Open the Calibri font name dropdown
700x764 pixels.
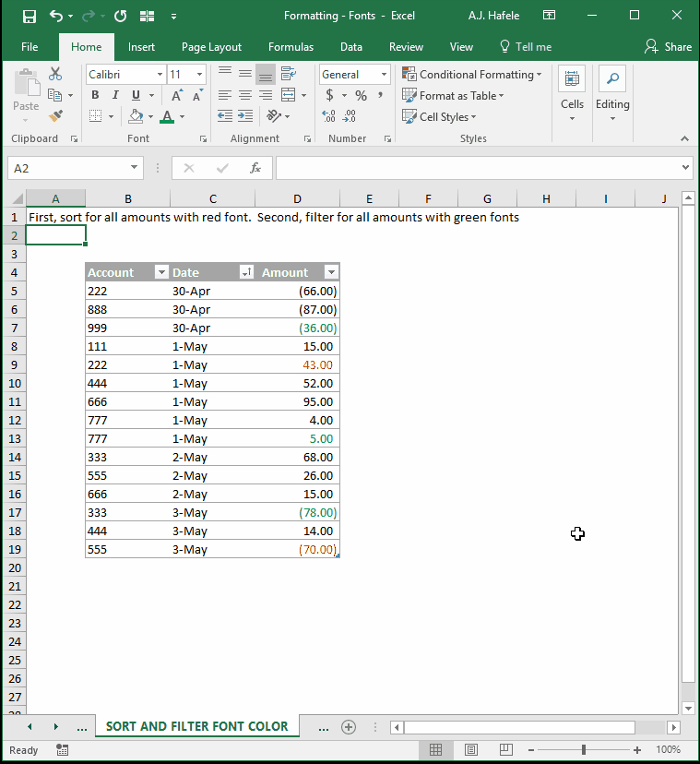point(160,75)
